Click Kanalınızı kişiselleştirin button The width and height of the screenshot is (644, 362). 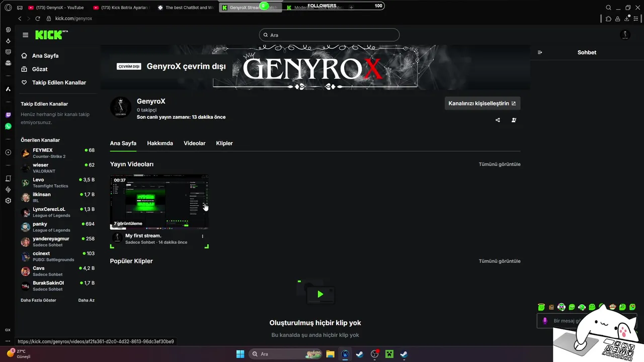[482, 104]
